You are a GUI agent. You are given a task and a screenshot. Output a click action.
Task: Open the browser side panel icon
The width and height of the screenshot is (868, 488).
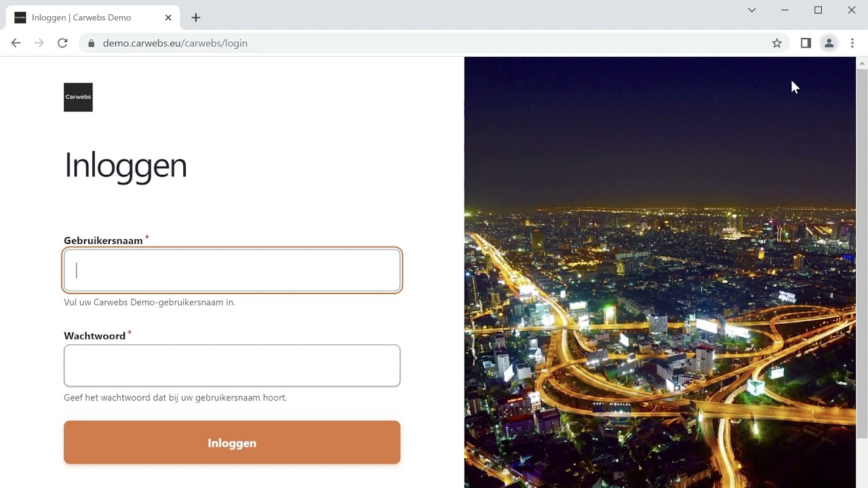806,43
